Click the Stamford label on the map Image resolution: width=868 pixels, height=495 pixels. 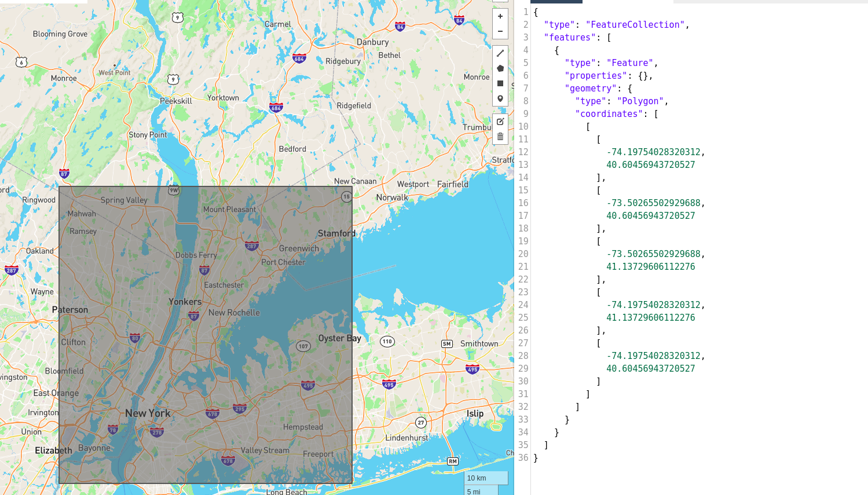[x=336, y=233]
